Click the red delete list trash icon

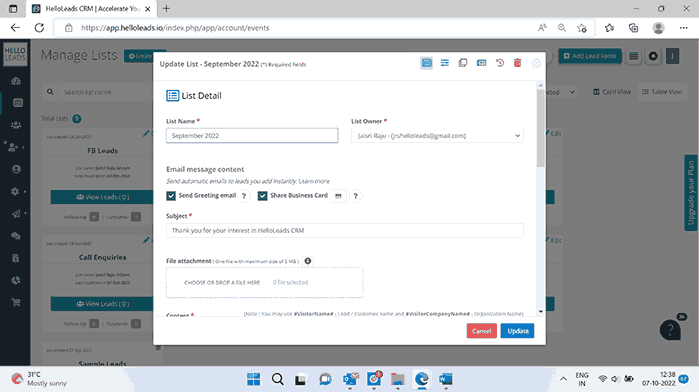(517, 63)
